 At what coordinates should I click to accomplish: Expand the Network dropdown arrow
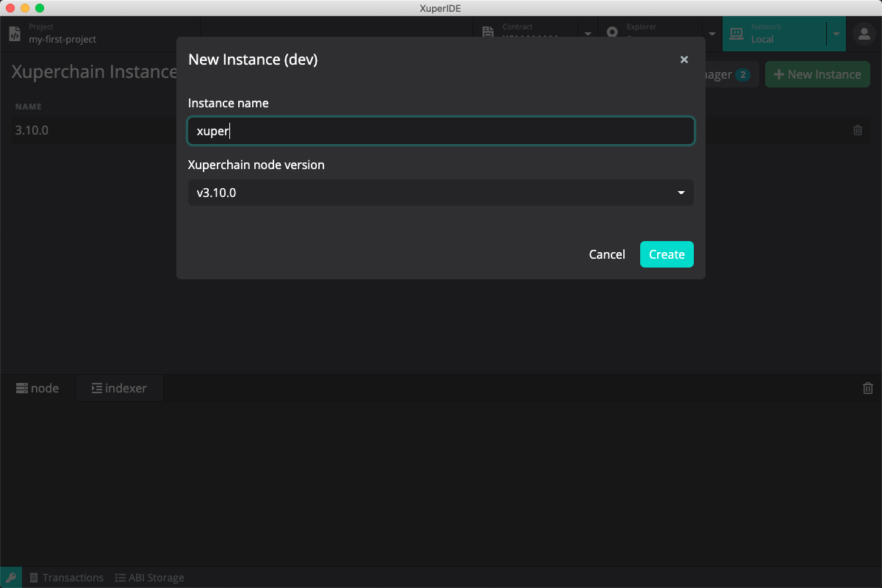[836, 34]
